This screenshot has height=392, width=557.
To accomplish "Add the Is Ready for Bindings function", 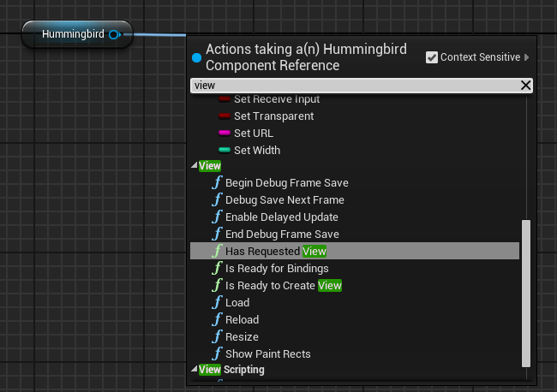I will [277, 269].
